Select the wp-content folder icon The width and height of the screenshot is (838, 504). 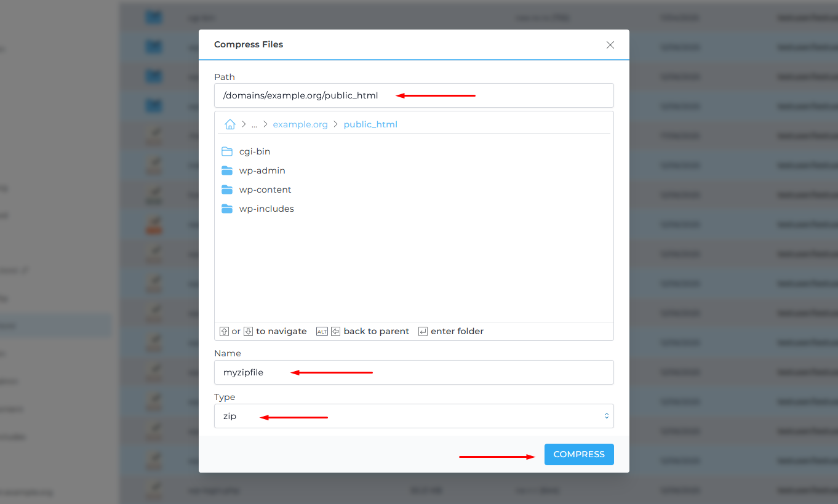(x=227, y=190)
